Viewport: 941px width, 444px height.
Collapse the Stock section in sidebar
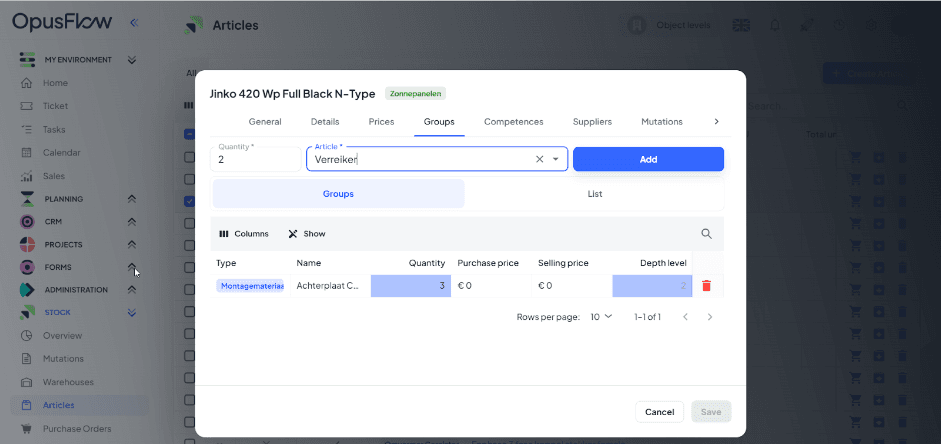(x=131, y=313)
